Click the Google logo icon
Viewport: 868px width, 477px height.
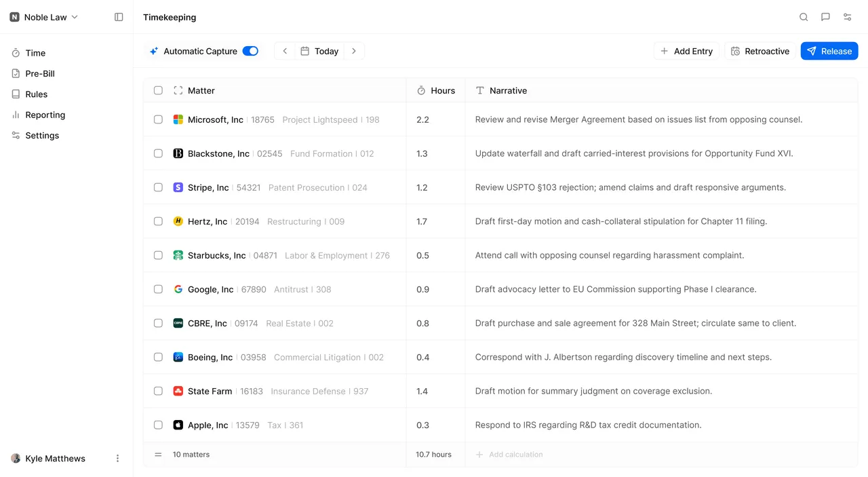(178, 289)
